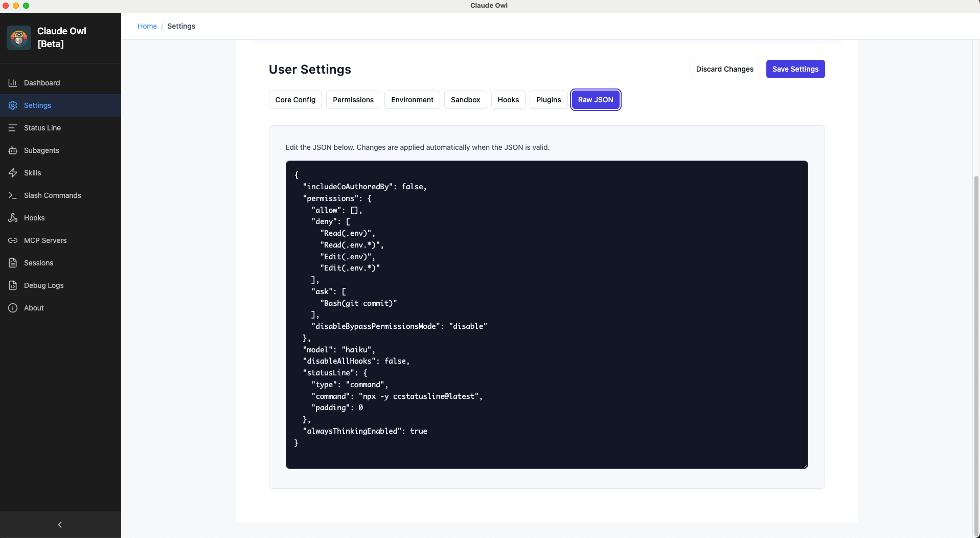Viewport: 980px width, 538px height.
Task: Open the Slash Commands section
Action: click(x=52, y=195)
